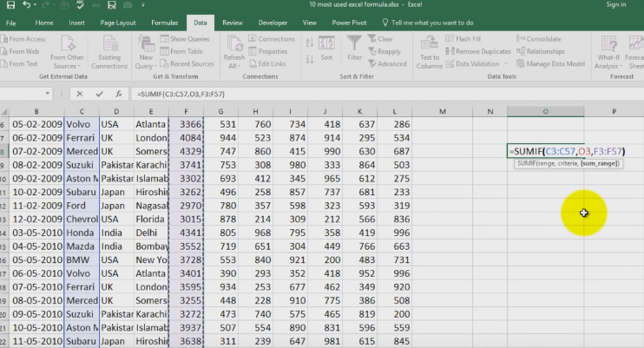Open the File tab
The image size is (644, 348).
[x=11, y=23]
